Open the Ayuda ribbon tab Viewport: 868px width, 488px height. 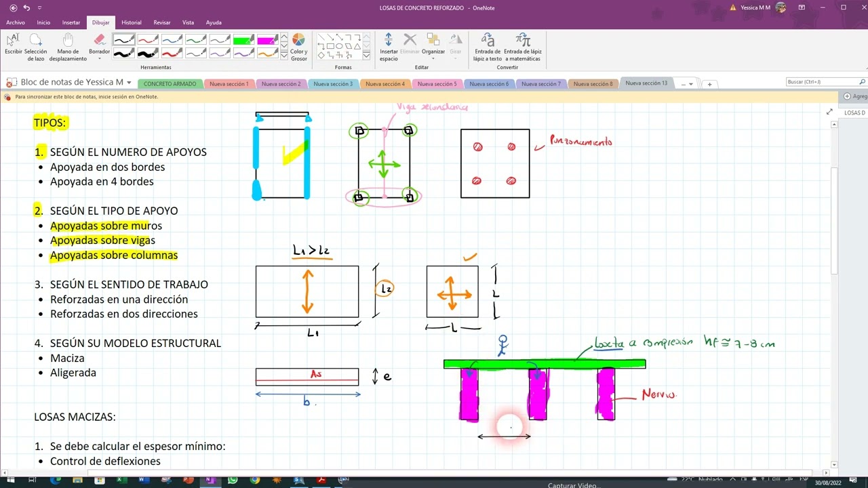(x=214, y=22)
